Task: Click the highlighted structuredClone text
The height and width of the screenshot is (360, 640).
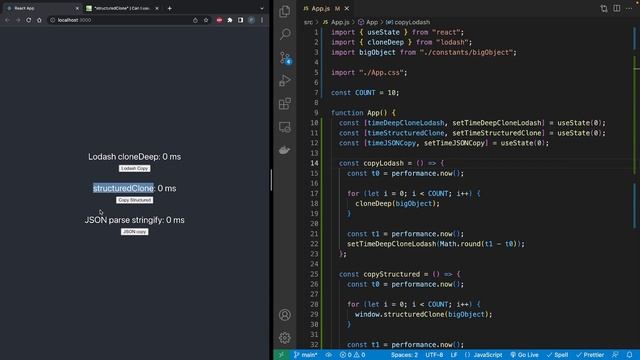Action: [123, 188]
